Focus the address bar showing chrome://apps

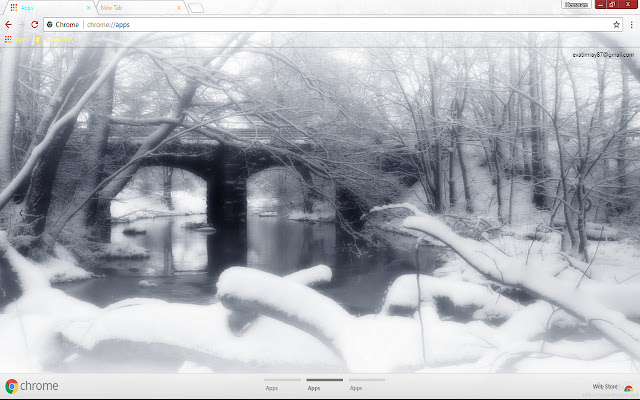[x=333, y=24]
